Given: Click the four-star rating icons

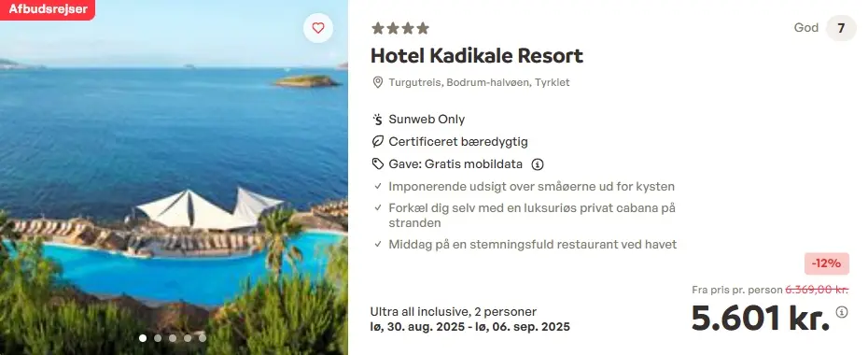Looking at the screenshot, I should point(400,28).
